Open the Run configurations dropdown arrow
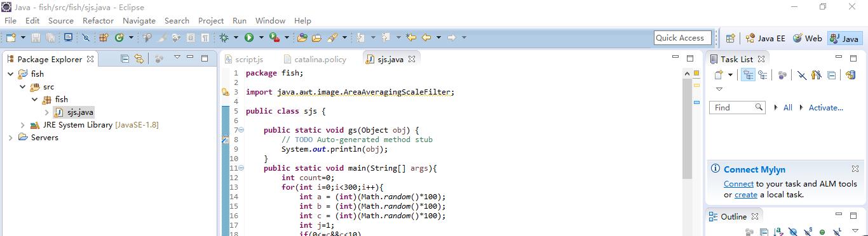Screen dimensions: 868x236 pos(261,38)
